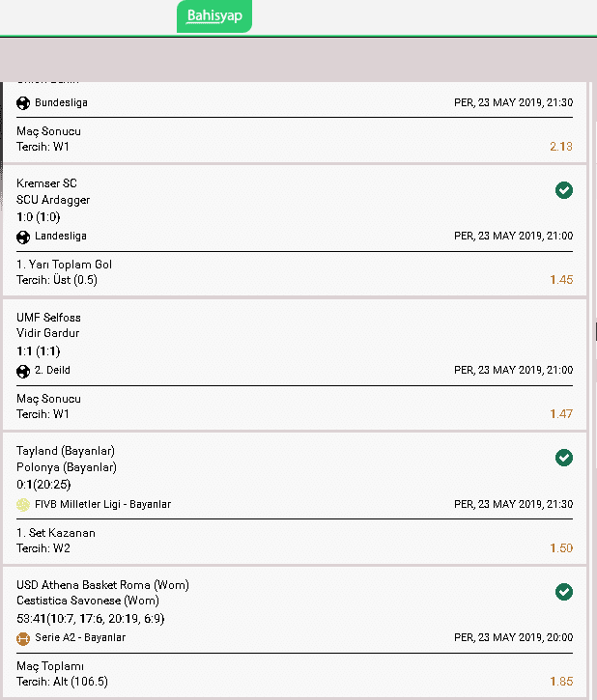Image resolution: width=597 pixels, height=700 pixels.
Task: Click the 2. Deild soccer ball icon
Action: [23, 371]
